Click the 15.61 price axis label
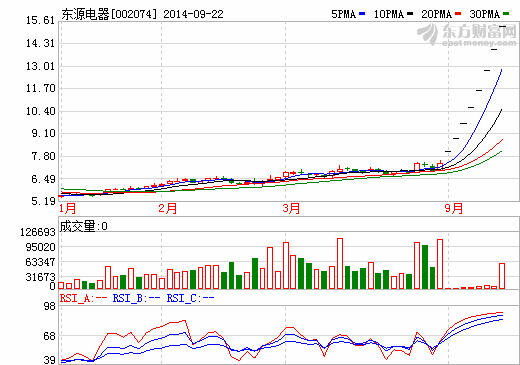Image resolution: width=520 pixels, height=365 pixels. click(40, 20)
